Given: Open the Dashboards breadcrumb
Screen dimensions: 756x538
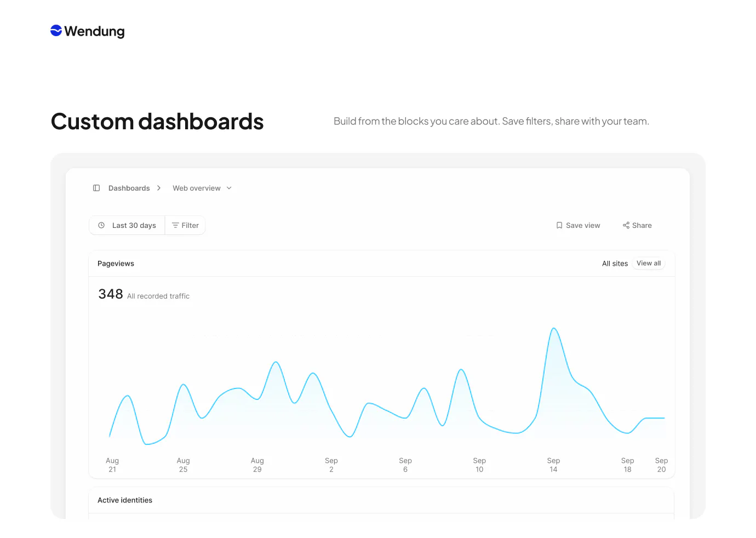Looking at the screenshot, I should pos(129,188).
